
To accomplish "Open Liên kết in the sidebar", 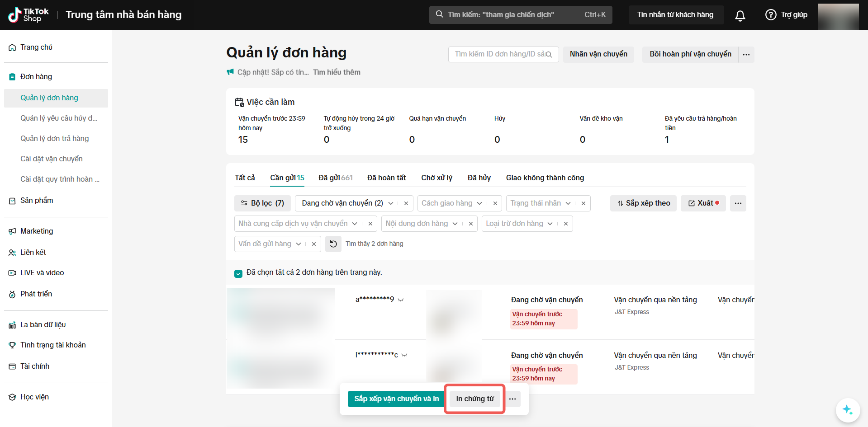I will pyautogui.click(x=33, y=253).
